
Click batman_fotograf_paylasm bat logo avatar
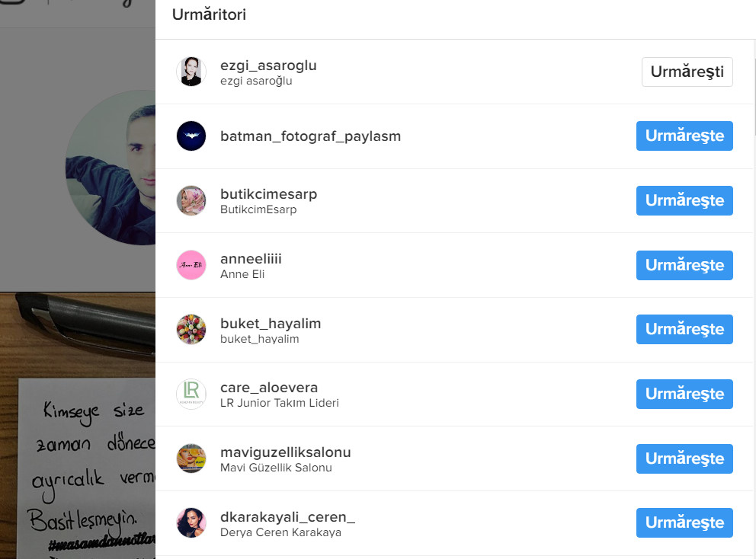(191, 136)
